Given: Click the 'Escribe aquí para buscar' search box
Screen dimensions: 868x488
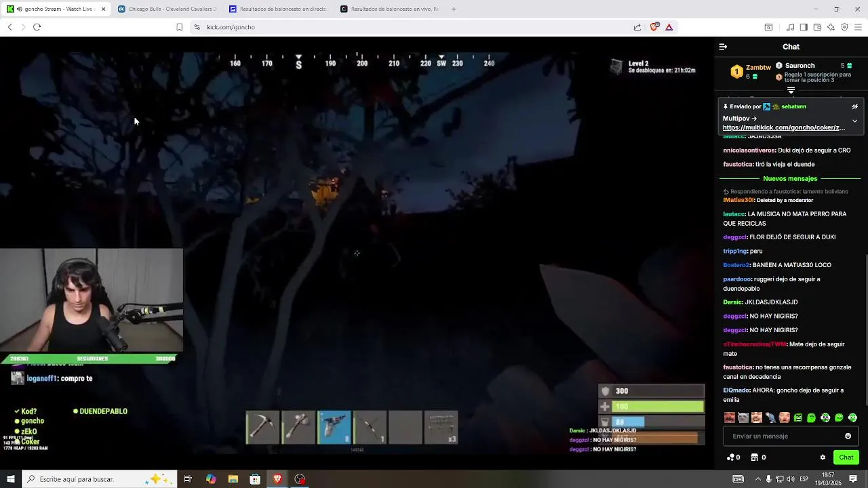Looking at the screenshot, I should pyautogui.click(x=100, y=479).
